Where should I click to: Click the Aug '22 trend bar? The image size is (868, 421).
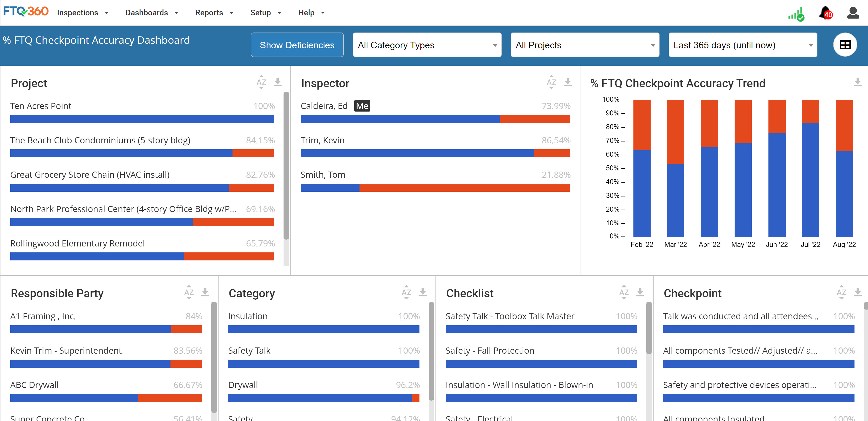tap(844, 168)
